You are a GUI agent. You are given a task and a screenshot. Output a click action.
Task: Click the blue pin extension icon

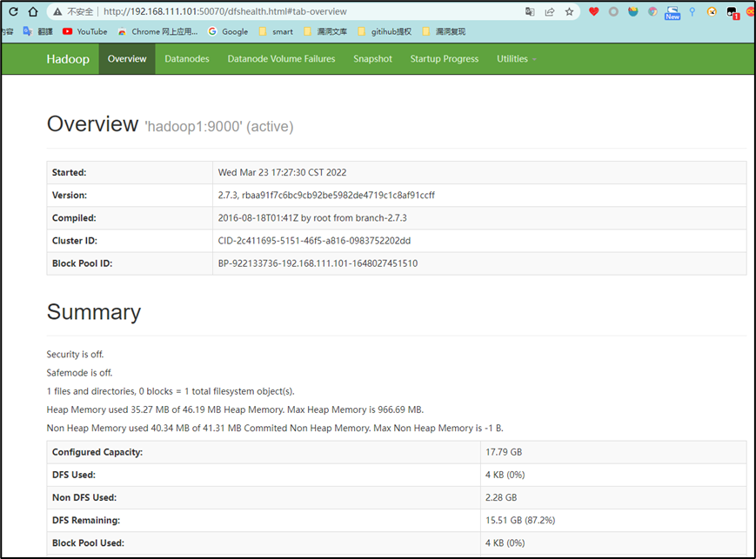(x=692, y=11)
